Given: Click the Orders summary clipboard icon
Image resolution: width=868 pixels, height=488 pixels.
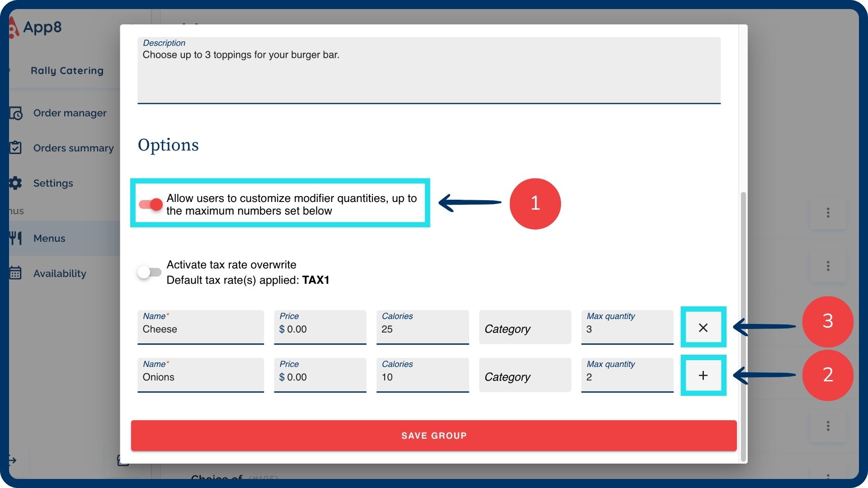Looking at the screenshot, I should pyautogui.click(x=16, y=148).
